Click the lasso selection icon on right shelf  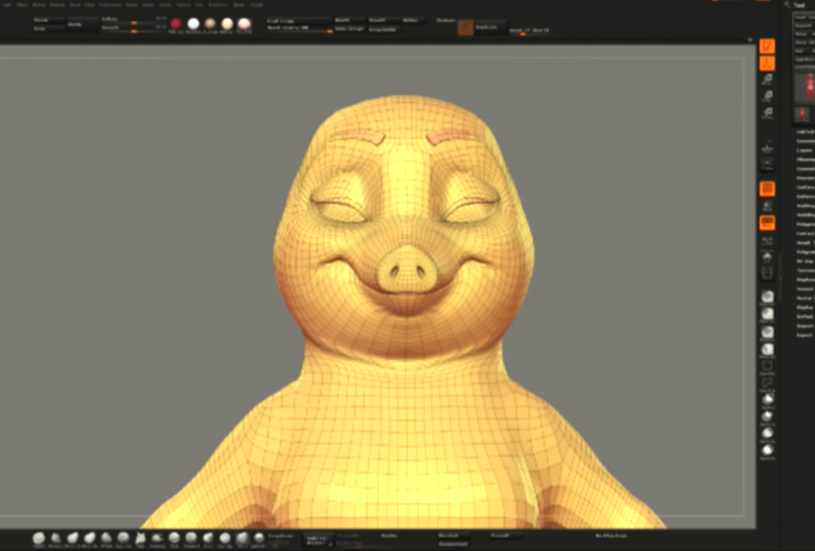[767, 384]
